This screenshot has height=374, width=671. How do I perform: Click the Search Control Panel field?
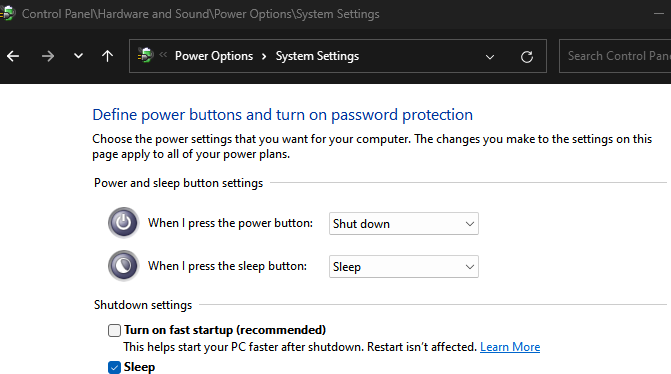point(615,56)
